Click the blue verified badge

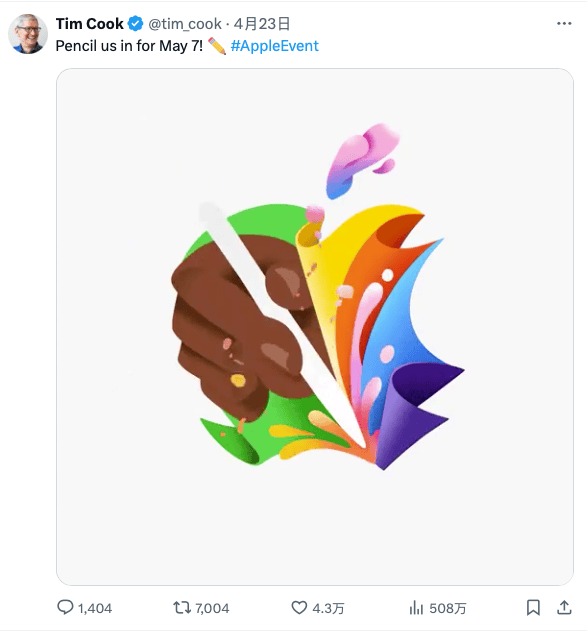click(135, 24)
